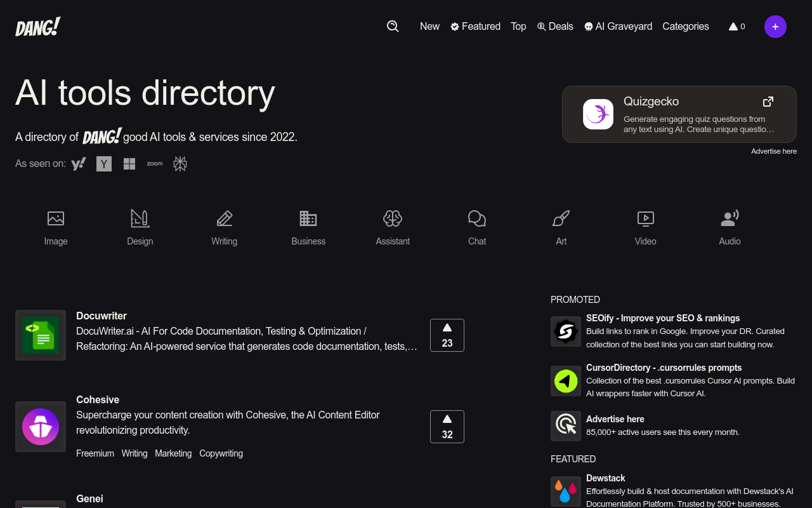This screenshot has width=812, height=508.
Task: Open SEOify - Improve your SEO & rankings
Action: 663,318
